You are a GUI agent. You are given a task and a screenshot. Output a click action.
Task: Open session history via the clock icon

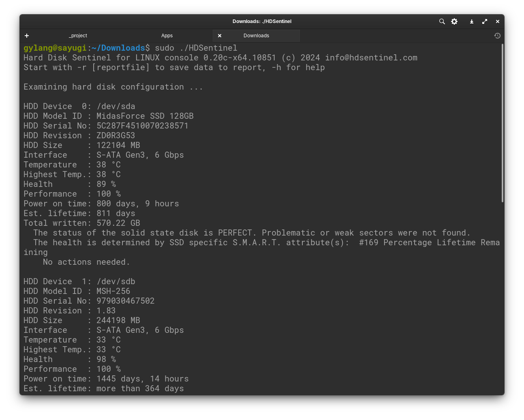pos(497,36)
